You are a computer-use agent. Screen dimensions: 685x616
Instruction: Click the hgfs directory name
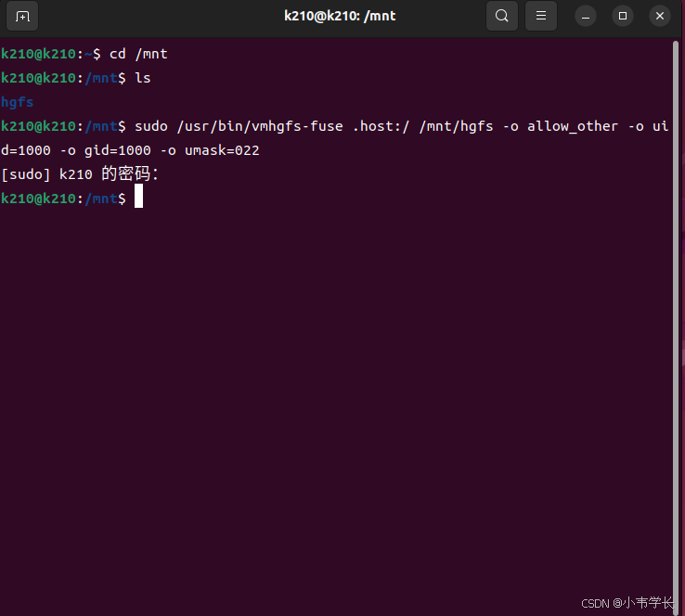[17, 102]
